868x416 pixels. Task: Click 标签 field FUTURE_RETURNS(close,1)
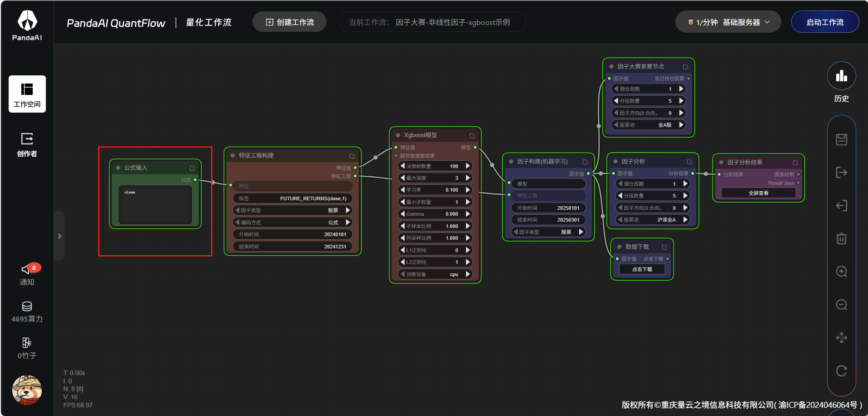293,198
